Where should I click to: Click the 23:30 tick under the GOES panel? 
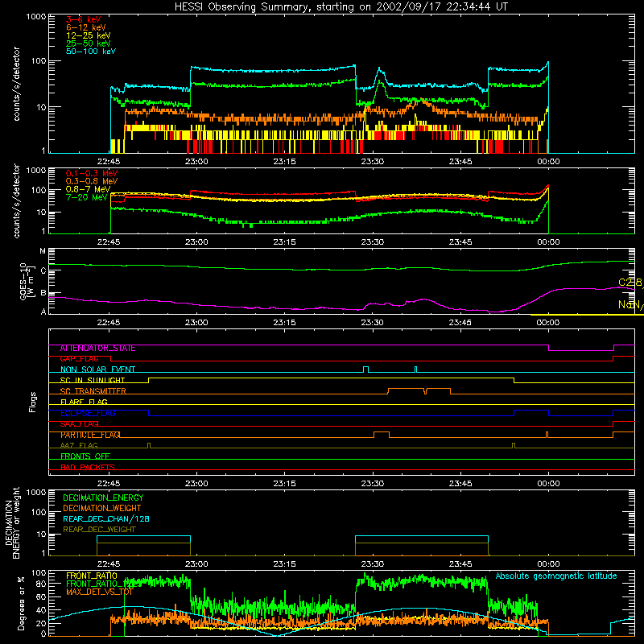click(372, 323)
